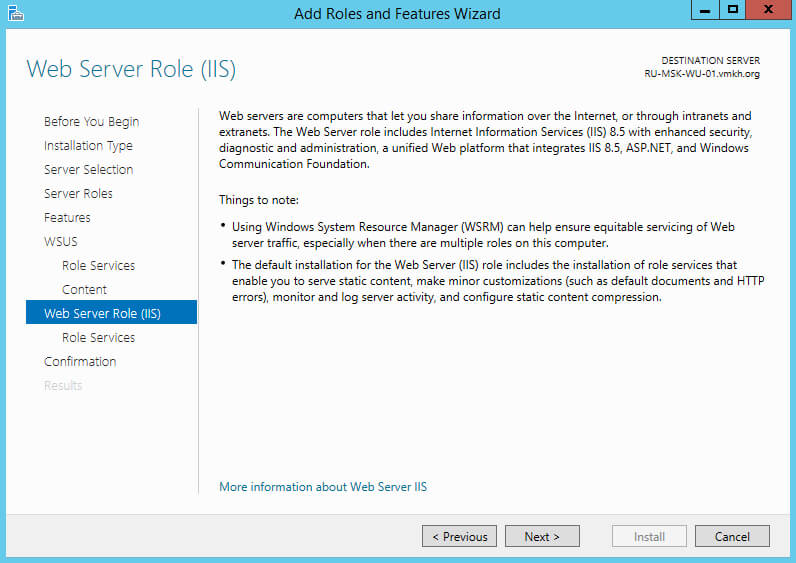Image resolution: width=796 pixels, height=563 pixels.
Task: Jump to the Confirmation step
Action: pyautogui.click(x=80, y=361)
